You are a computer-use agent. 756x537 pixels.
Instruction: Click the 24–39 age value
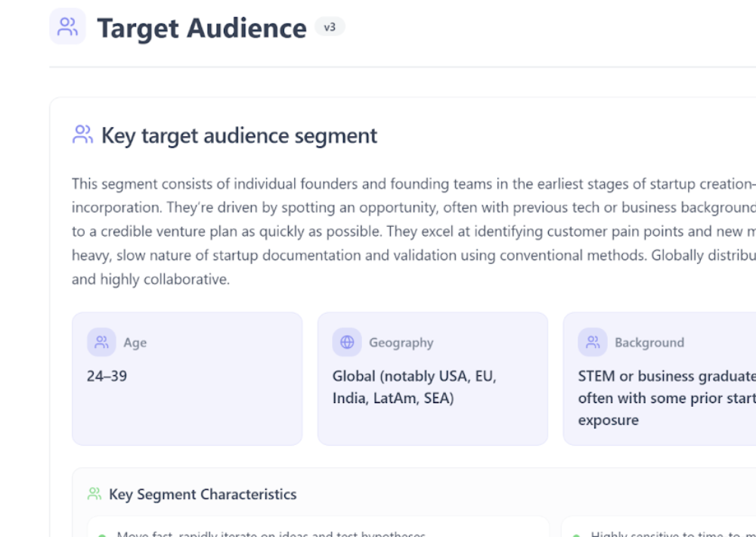tap(107, 376)
